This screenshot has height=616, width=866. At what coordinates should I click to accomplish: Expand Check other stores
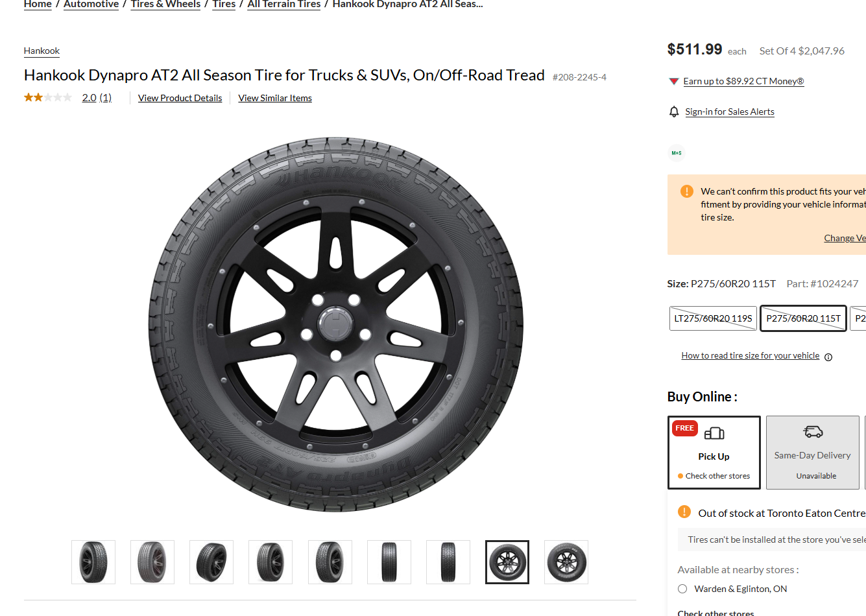[x=716, y=611]
